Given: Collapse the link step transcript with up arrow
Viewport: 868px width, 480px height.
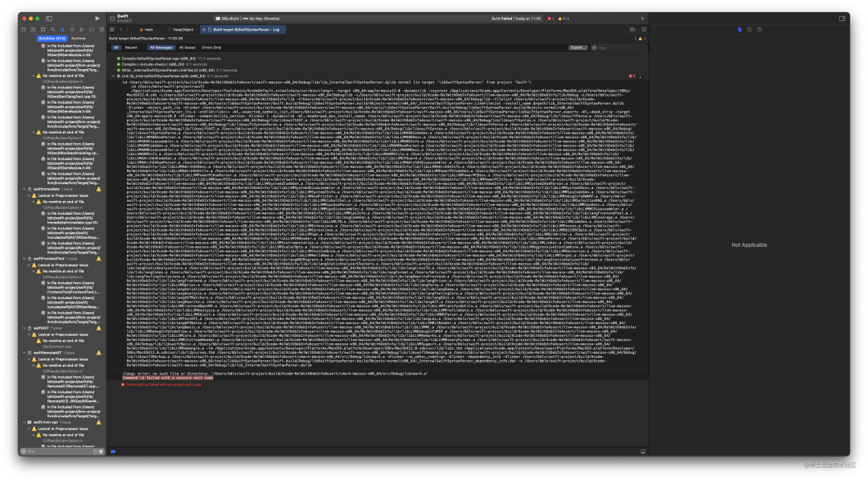Looking at the screenshot, I should (x=641, y=76).
